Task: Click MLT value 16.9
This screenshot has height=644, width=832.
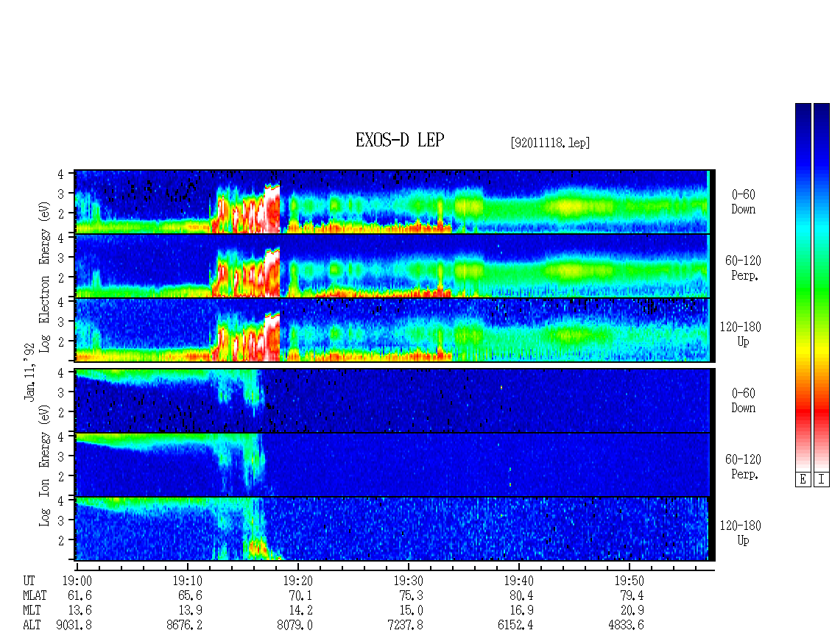Action: point(521,611)
